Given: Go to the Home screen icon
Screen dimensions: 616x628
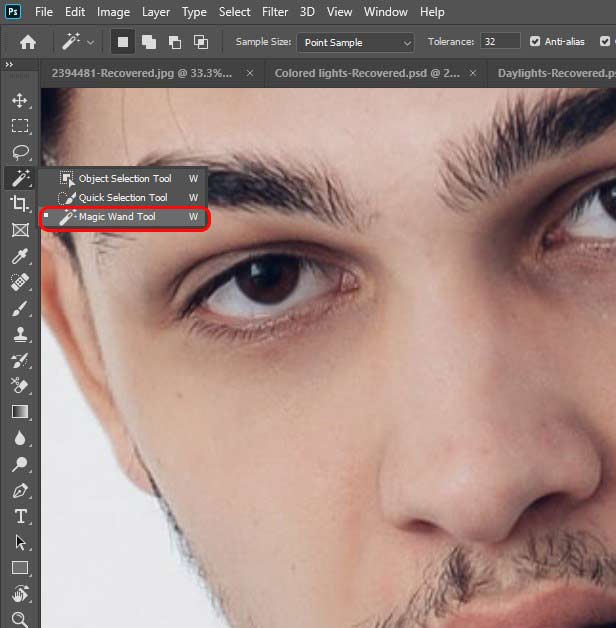Looking at the screenshot, I should [28, 42].
